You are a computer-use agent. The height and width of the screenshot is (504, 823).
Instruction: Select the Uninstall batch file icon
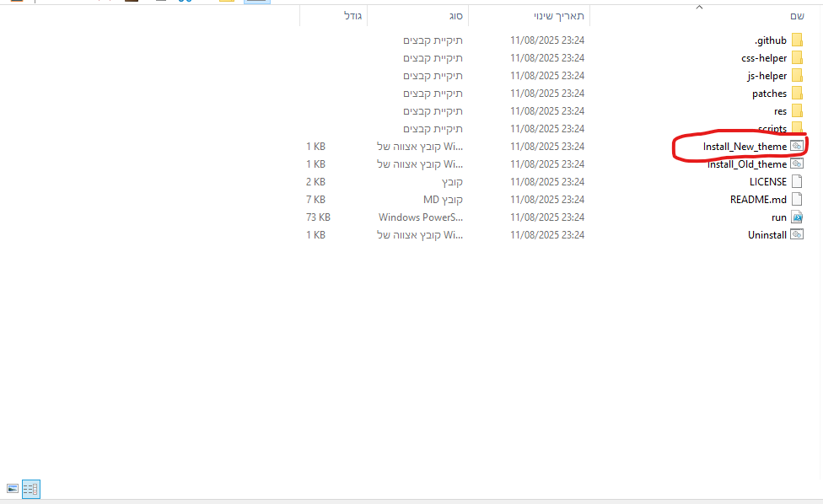point(797,235)
